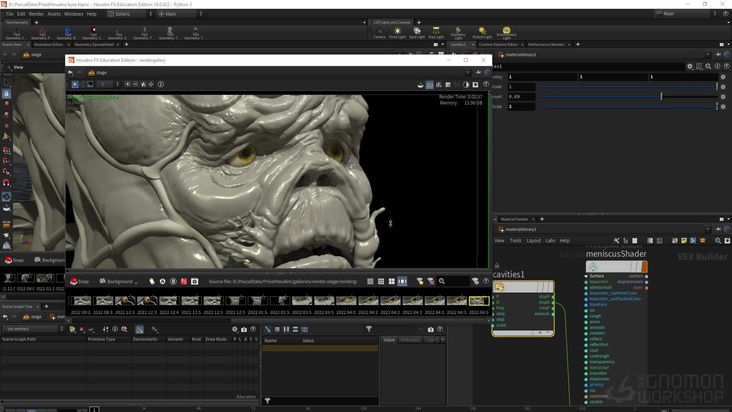Select the last highlighted snapshot thumbnail 2022 04:5
The width and height of the screenshot is (732, 412).
[479, 301]
